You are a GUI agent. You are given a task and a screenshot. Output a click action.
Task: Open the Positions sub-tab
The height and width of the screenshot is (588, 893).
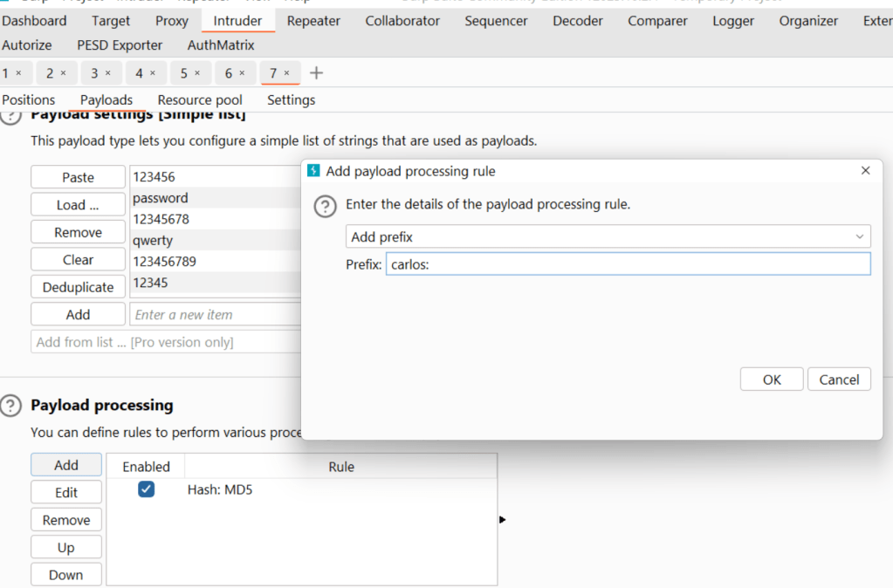[x=29, y=100]
